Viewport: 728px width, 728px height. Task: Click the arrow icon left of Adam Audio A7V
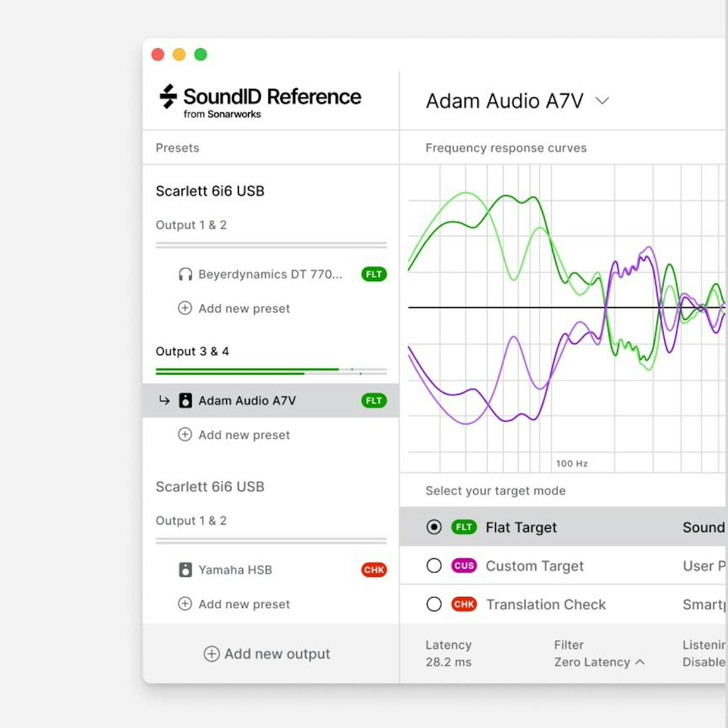(x=164, y=400)
